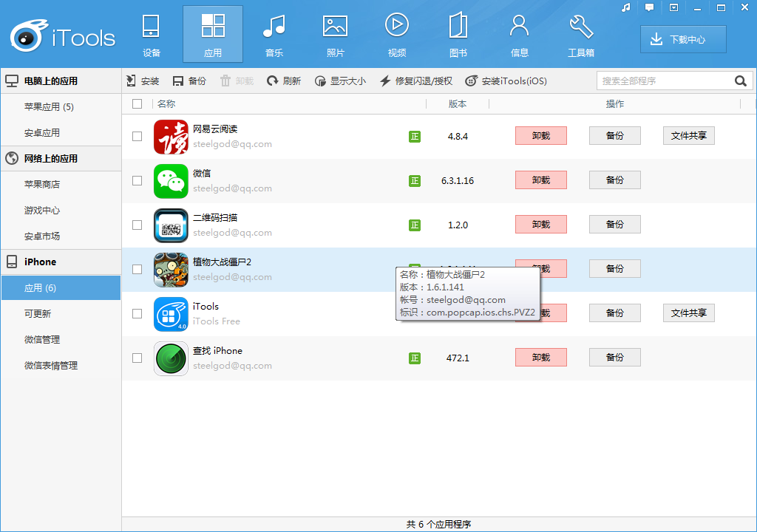Click 备份 (Backup) in the toolbar
The image size is (757, 532).
pyautogui.click(x=189, y=81)
